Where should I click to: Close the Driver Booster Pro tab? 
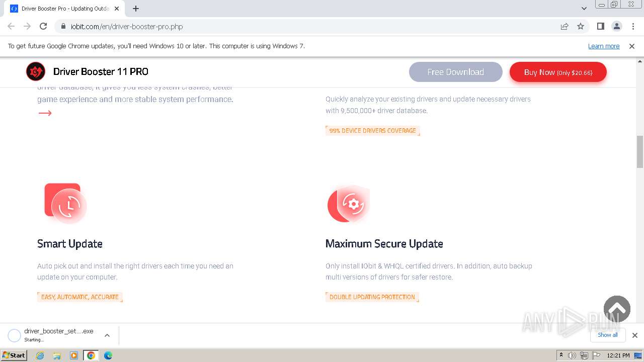click(x=117, y=9)
